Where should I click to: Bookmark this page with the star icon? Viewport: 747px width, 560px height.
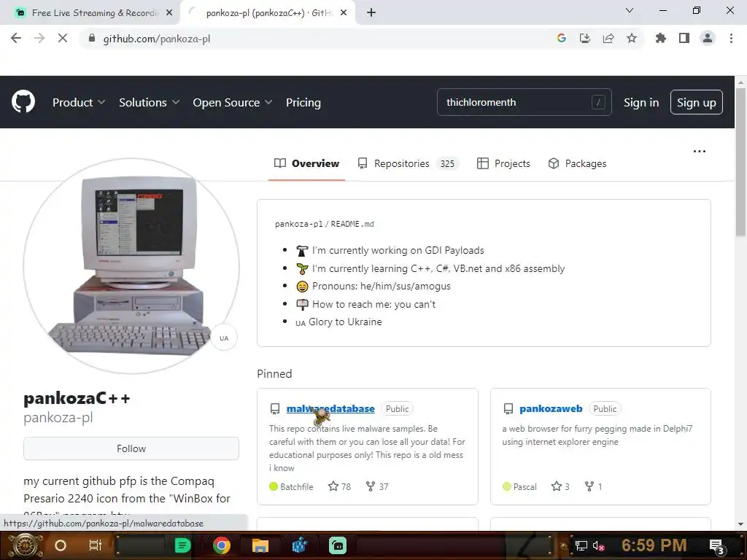[x=632, y=38]
